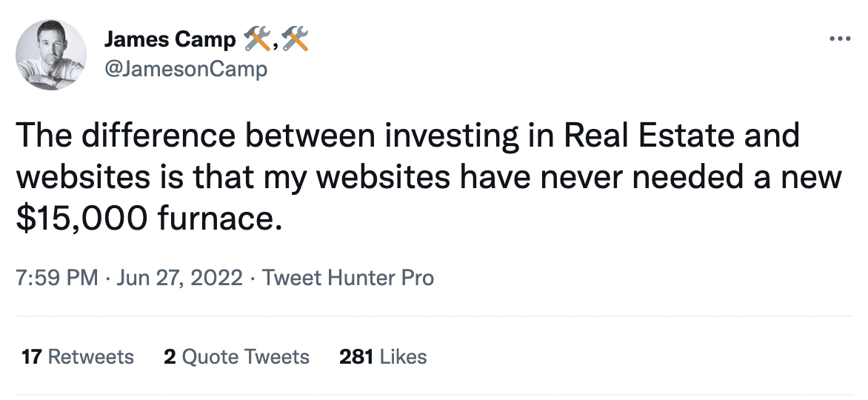
Task: View the Retweets list
Action: point(90,357)
